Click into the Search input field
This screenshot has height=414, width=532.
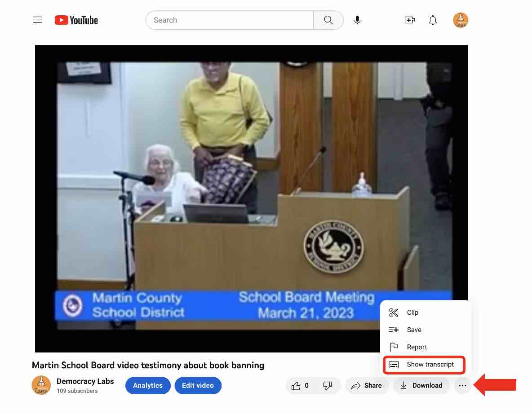click(229, 20)
